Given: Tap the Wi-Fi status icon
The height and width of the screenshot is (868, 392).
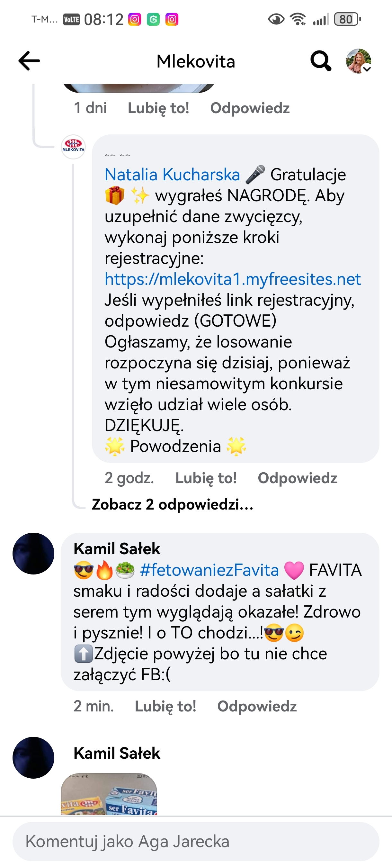Looking at the screenshot, I should pyautogui.click(x=298, y=20).
